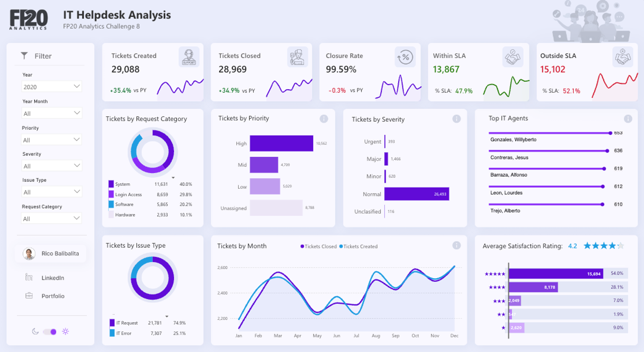644x352 pixels.
Task: Click the fifth star in Average Satisfaction Rating
Action: click(620, 246)
